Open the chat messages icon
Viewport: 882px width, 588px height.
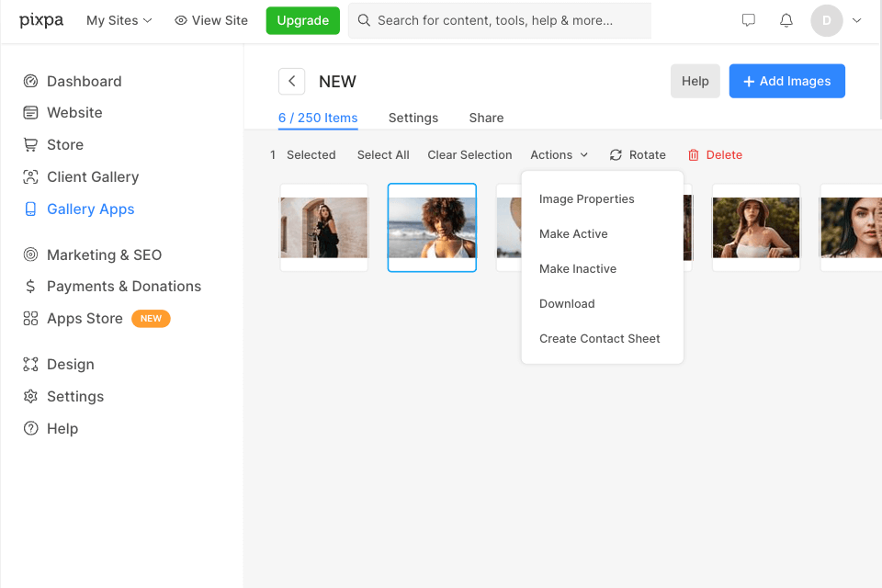coord(748,20)
